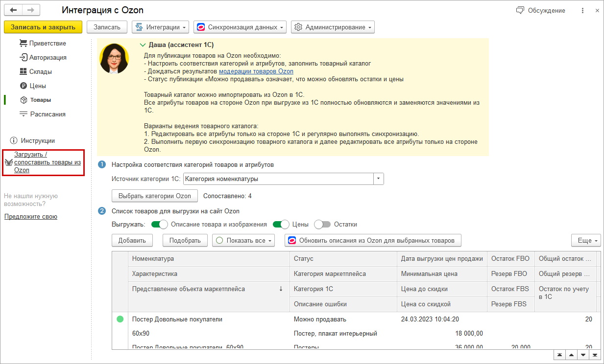This screenshot has height=364, width=604.
Task: Open the Расписания section
Action: 43,114
